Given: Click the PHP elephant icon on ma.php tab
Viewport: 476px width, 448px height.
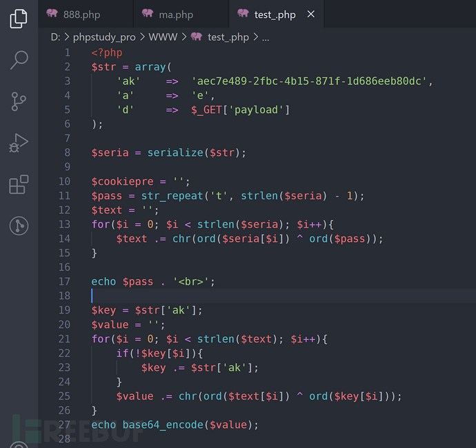Looking at the screenshot, I should [x=148, y=13].
